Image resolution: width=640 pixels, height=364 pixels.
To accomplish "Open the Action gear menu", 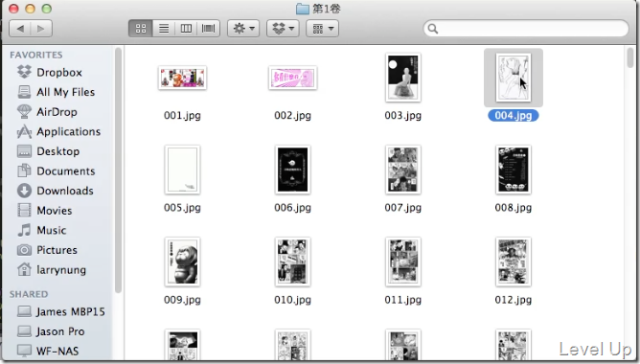I will (x=243, y=29).
